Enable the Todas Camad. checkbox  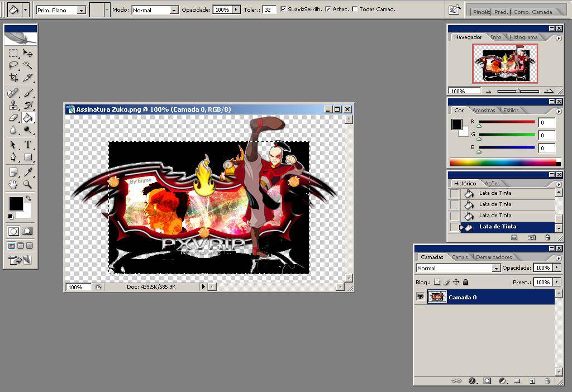click(355, 9)
